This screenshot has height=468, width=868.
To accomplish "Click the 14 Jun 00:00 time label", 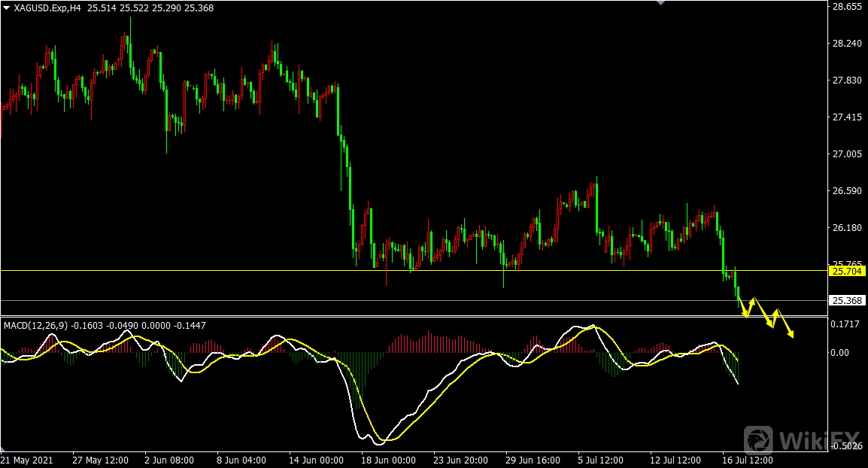I will coord(316,460).
